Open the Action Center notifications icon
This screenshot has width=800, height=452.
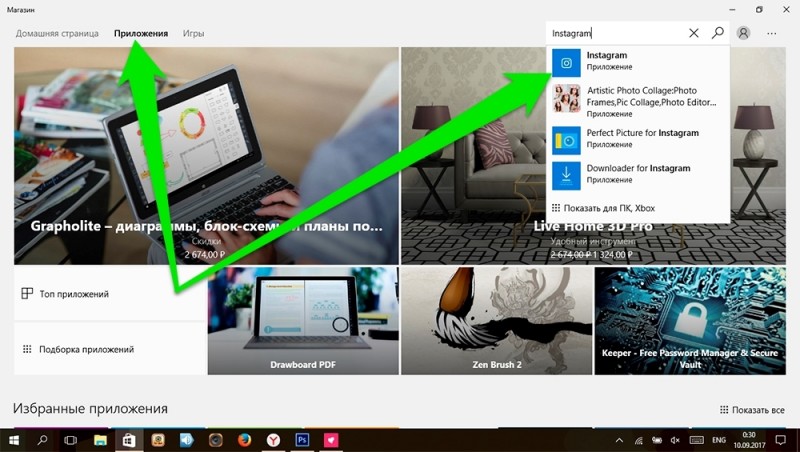[x=781, y=440]
